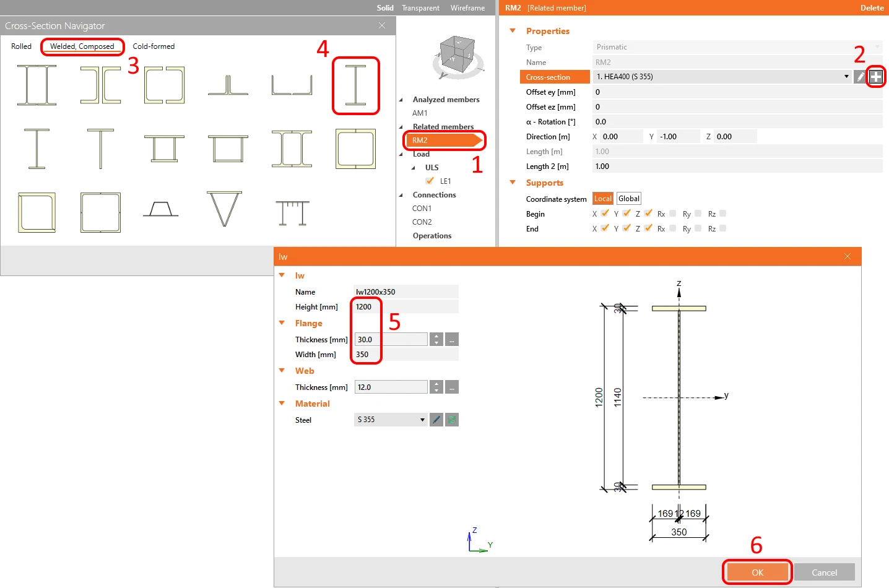Click the edit cross-section pencil icon
Viewport: 889px width, 588px height.
(x=860, y=77)
